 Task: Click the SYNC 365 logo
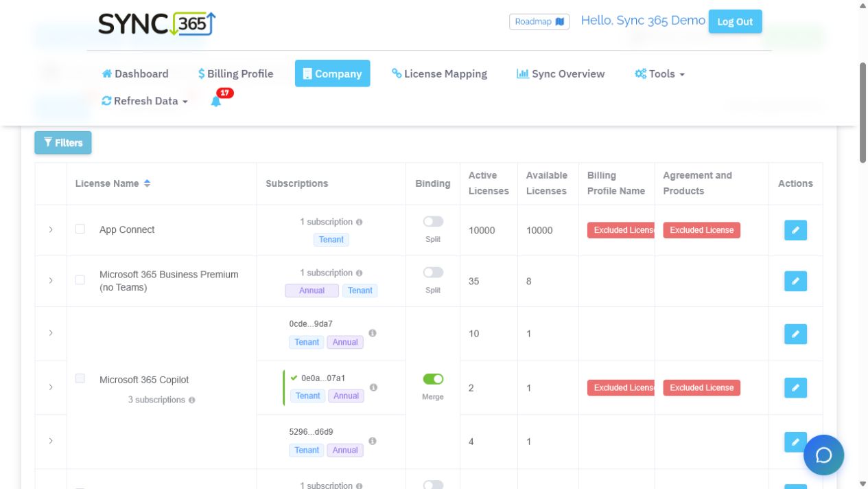pos(157,23)
